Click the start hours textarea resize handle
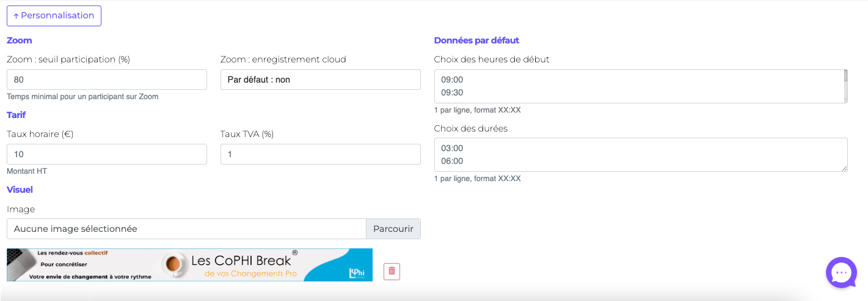The image size is (868, 301). 845,100
